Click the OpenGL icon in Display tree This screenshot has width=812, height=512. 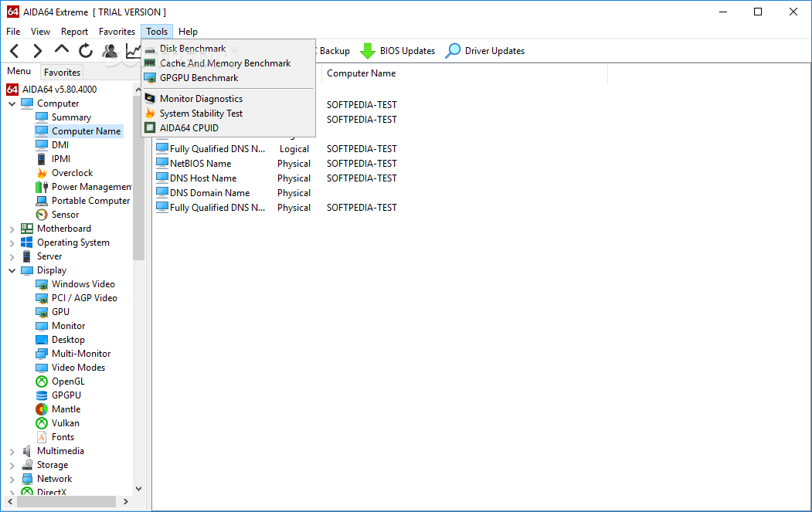pyautogui.click(x=42, y=381)
